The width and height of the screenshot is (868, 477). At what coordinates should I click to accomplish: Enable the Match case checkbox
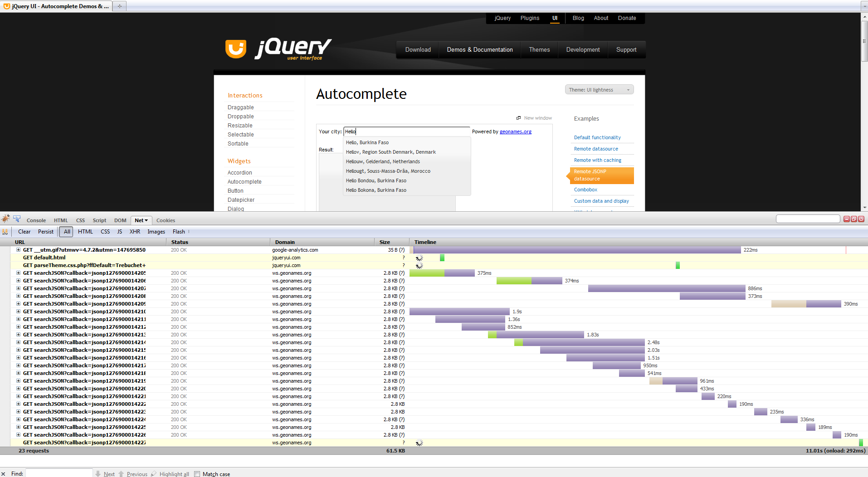point(197,474)
